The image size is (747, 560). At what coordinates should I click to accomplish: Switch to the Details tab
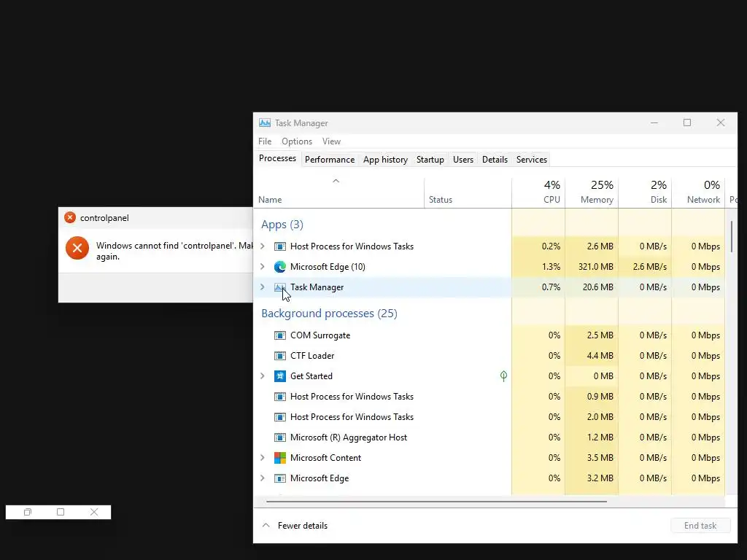pyautogui.click(x=495, y=160)
